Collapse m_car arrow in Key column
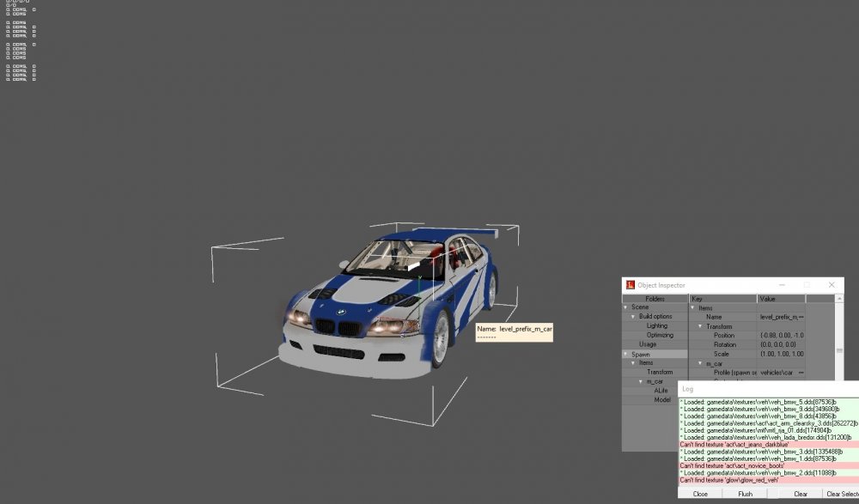Viewport: 859px width, 504px height. (700, 363)
